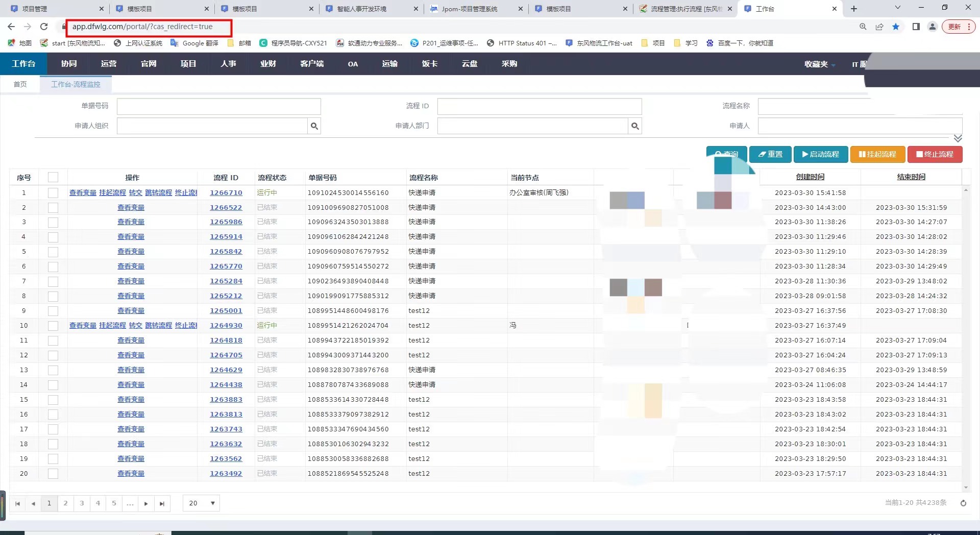Open new browser tab with plus
Screen dimensions: 980x535
pyautogui.click(x=854, y=9)
